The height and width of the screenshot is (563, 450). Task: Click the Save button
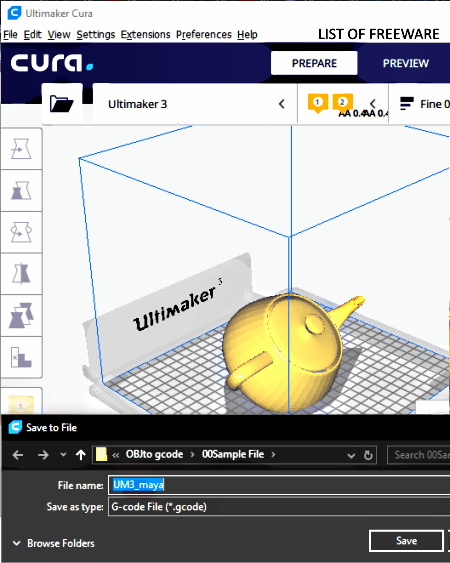(x=407, y=541)
